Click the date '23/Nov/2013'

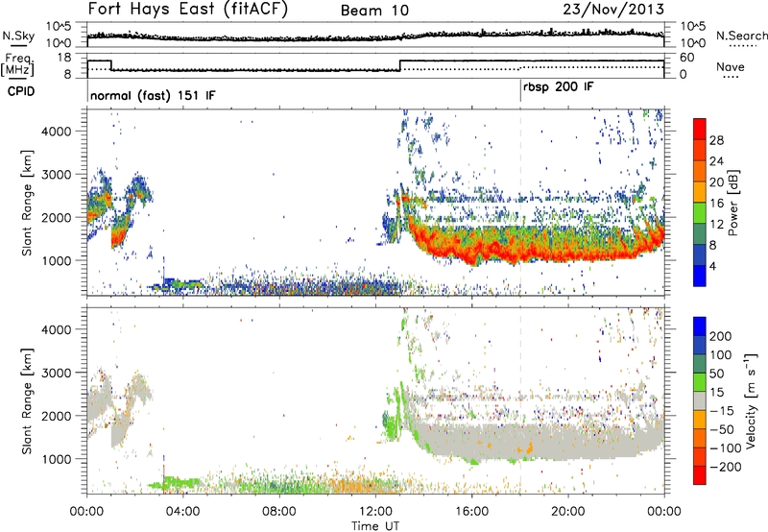[x=613, y=10]
